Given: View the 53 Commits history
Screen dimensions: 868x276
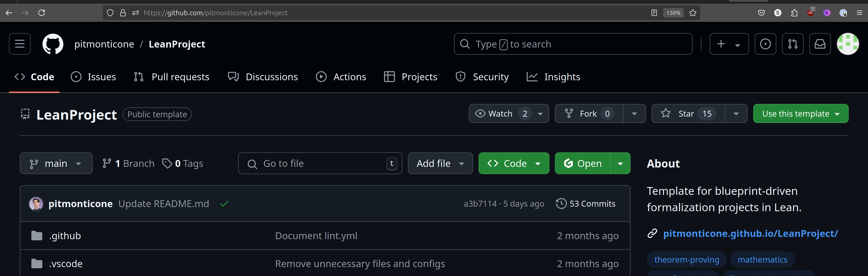Looking at the screenshot, I should coord(586,203).
